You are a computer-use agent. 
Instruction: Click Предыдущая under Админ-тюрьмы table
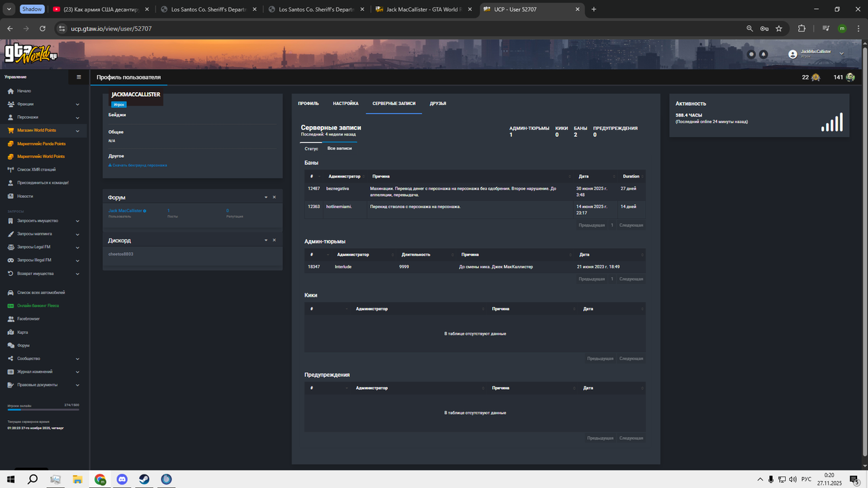click(x=591, y=279)
